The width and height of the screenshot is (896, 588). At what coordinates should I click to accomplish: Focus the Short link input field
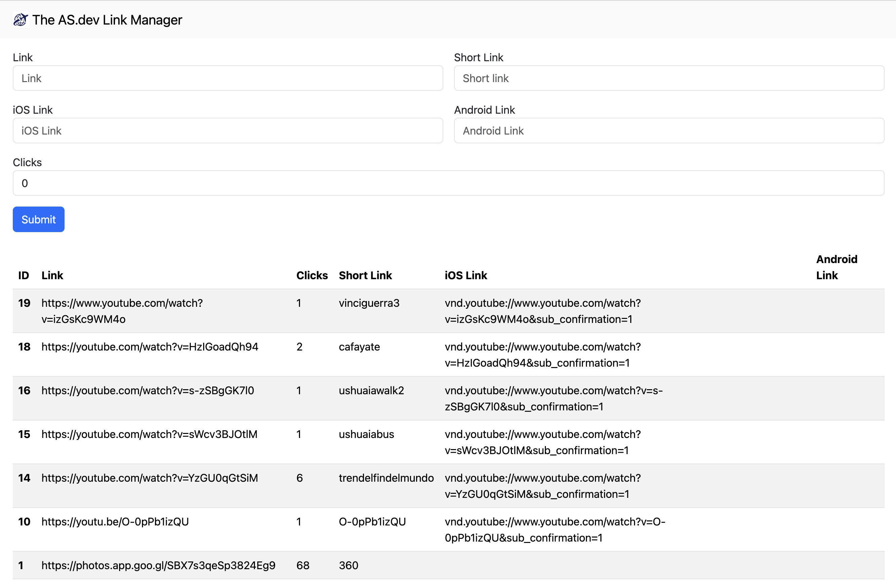669,78
